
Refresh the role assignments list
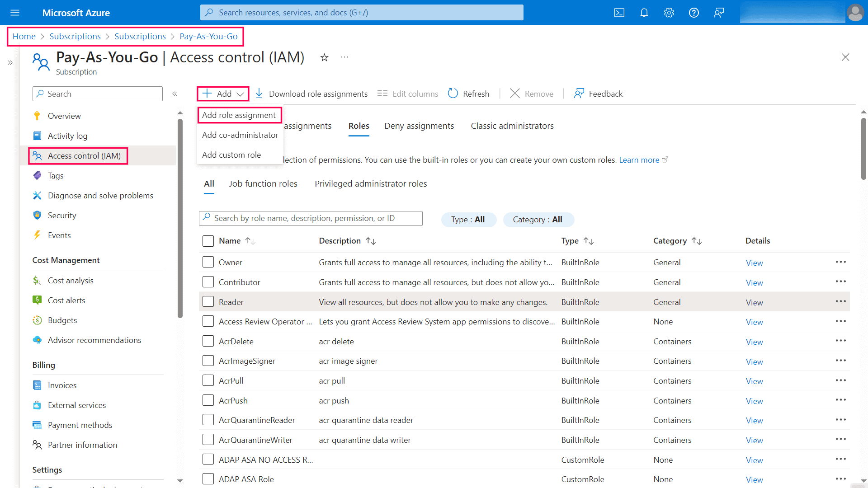coord(469,93)
